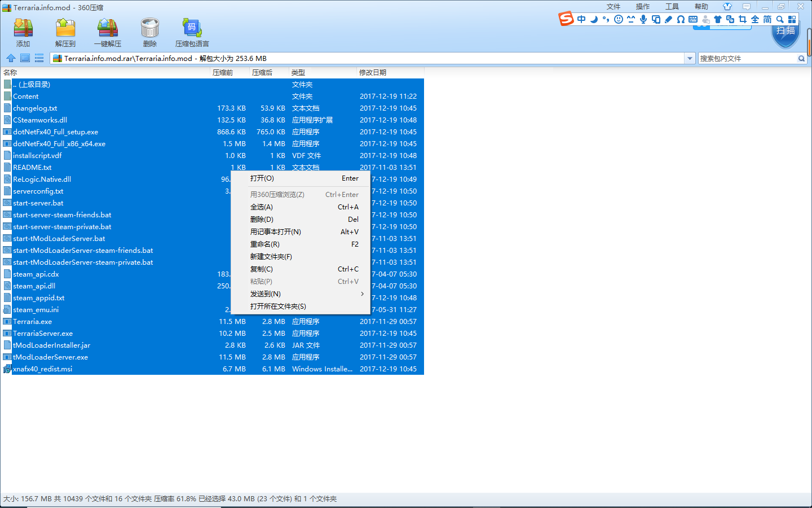The image size is (812, 508).
Task: Open the feedback message icon in title bar
Action: tap(747, 7)
